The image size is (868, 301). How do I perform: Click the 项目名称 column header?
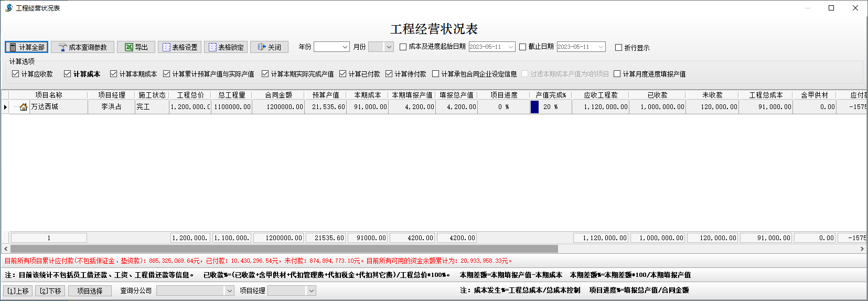tap(48, 95)
